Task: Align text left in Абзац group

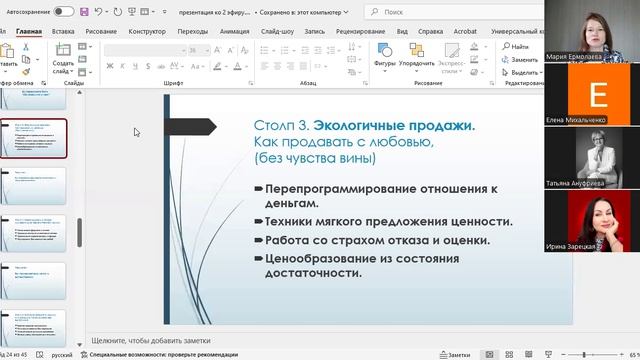Action: (x=264, y=66)
